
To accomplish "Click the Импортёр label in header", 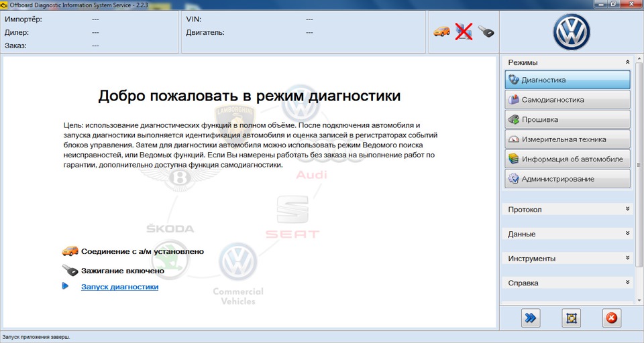I will pos(23,19).
